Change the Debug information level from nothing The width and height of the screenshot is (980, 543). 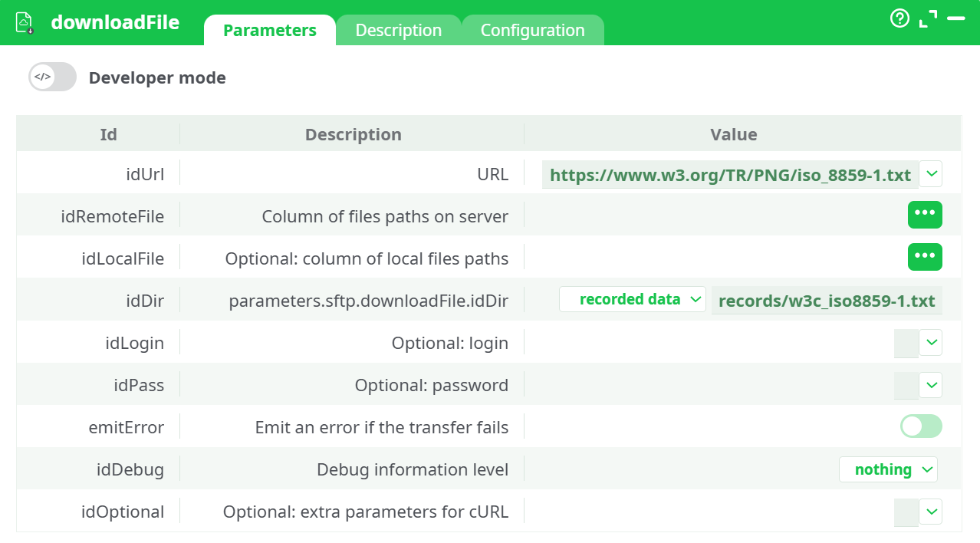888,469
